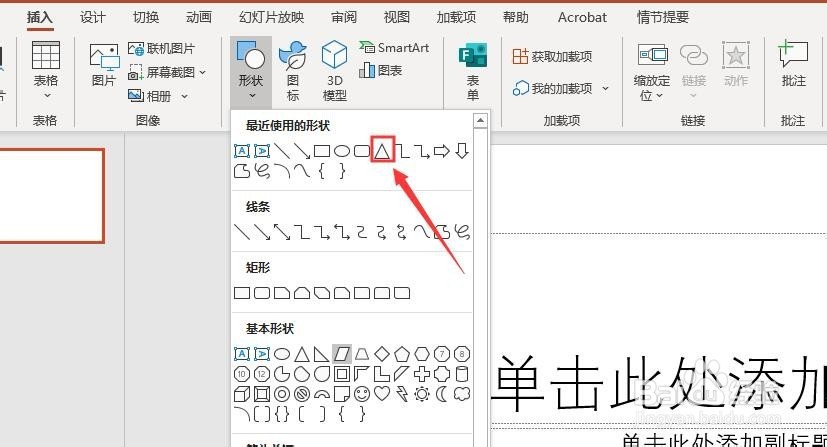The width and height of the screenshot is (827, 447).
Task: Select first plain rectangle under 矩形 section
Action: 242,293
